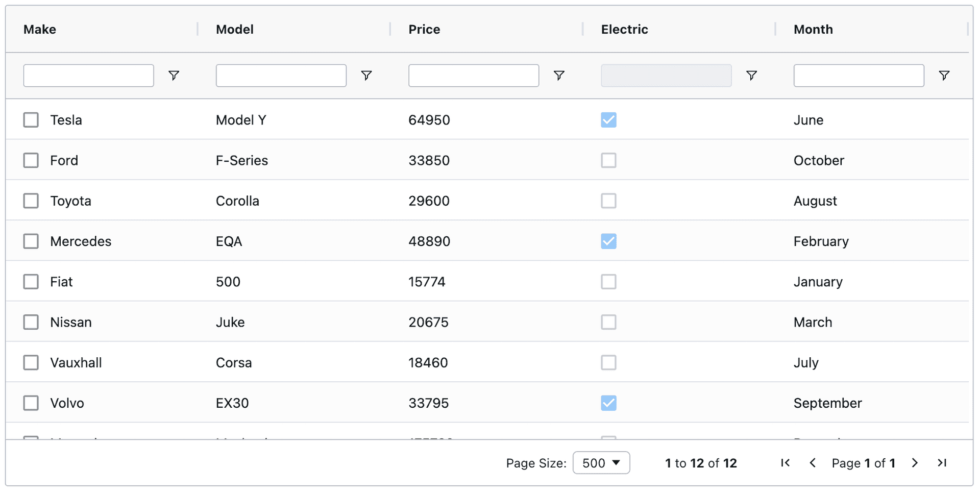This screenshot has width=980, height=493.
Task: Toggle Electric checkbox for Tesla Model Y
Action: tap(609, 120)
